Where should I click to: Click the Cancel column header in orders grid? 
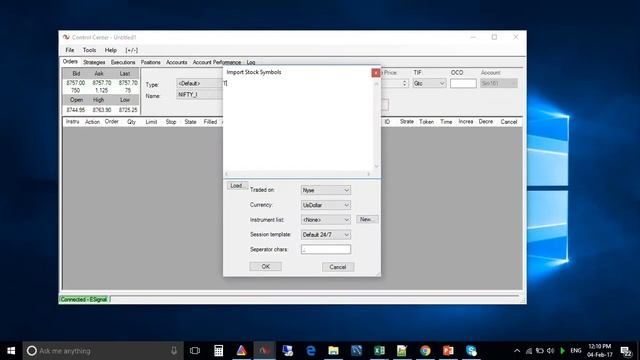click(x=509, y=122)
